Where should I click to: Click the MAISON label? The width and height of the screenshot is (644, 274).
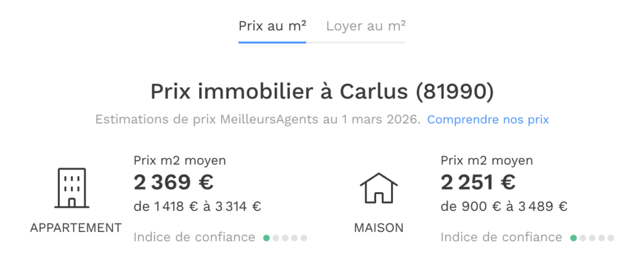click(x=379, y=227)
